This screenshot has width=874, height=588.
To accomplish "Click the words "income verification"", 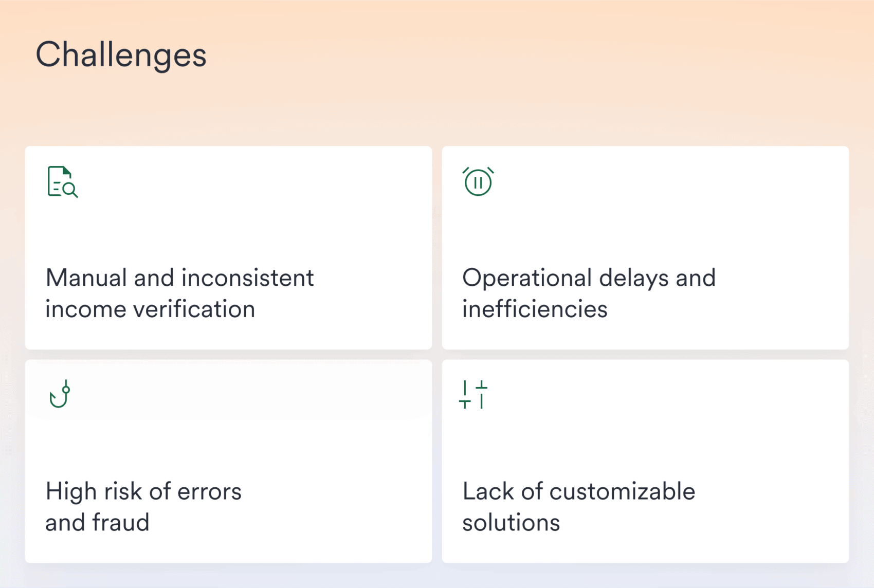I will (x=150, y=309).
